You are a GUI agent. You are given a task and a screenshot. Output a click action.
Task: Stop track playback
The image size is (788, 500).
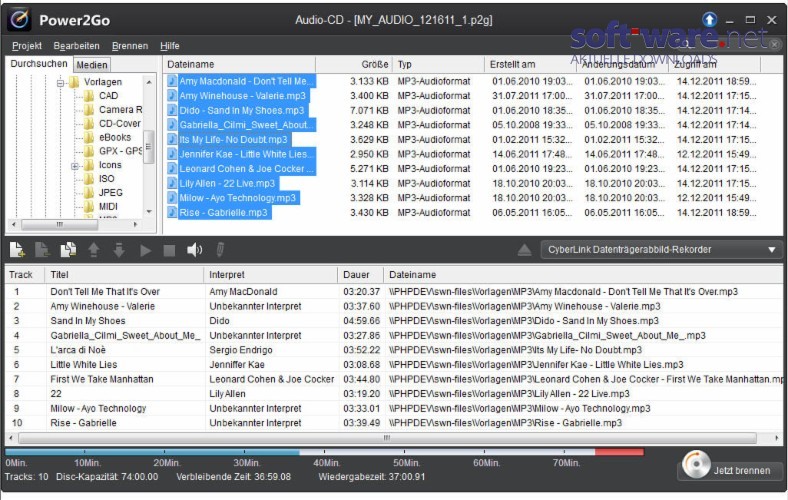point(169,250)
